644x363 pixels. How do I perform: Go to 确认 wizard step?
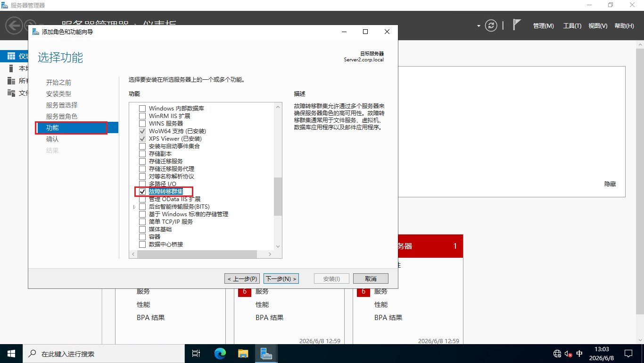click(52, 139)
